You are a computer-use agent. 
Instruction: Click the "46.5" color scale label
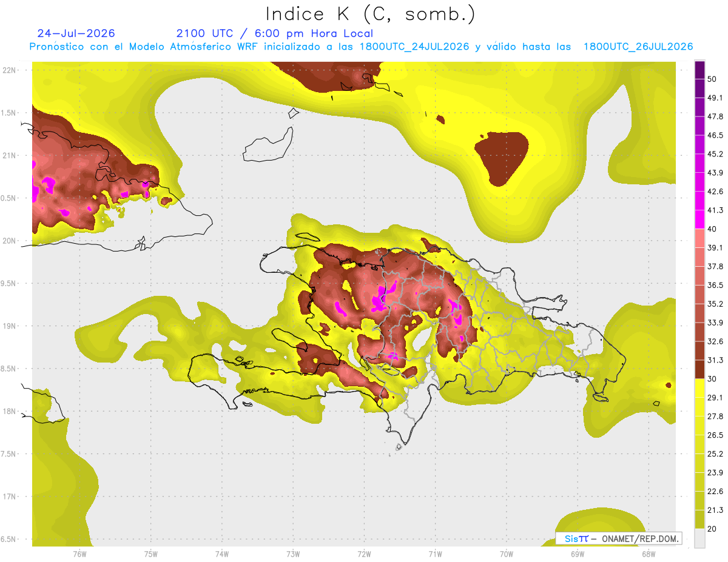tap(715, 135)
